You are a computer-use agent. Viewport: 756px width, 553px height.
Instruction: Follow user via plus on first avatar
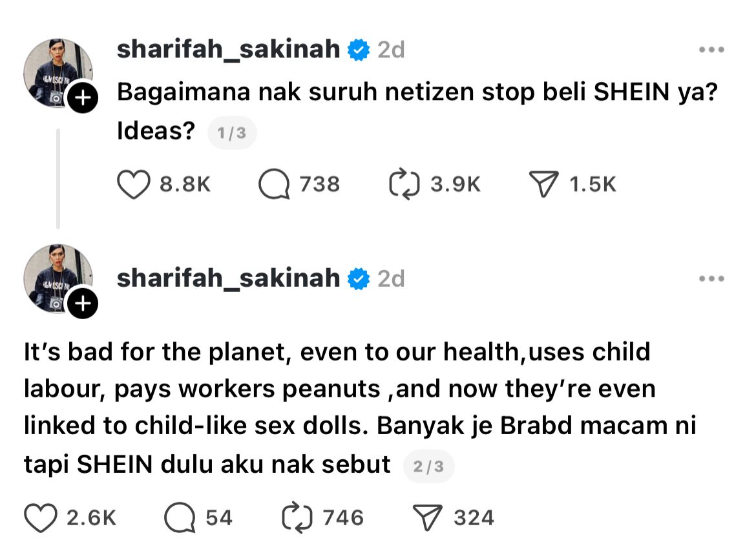click(x=82, y=99)
